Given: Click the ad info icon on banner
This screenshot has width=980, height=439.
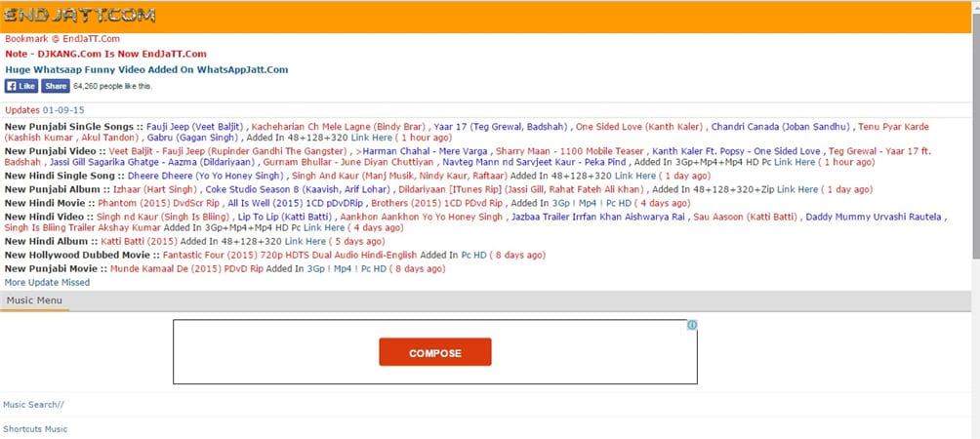Looking at the screenshot, I should tap(692, 325).
